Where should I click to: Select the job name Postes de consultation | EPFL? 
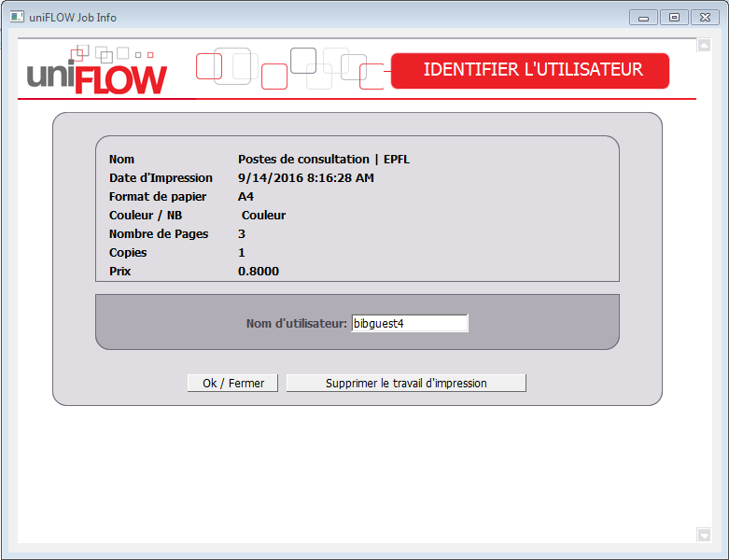(x=323, y=160)
